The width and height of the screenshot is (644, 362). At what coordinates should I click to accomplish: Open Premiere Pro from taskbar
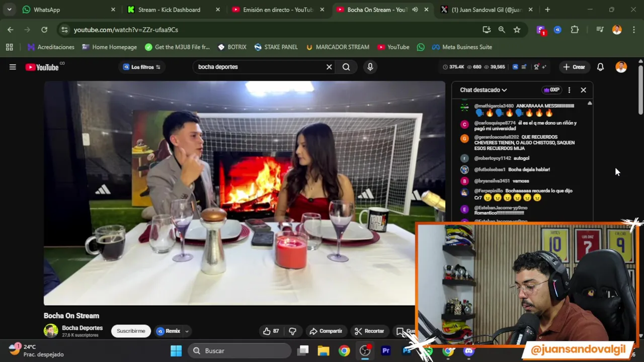[x=386, y=351]
